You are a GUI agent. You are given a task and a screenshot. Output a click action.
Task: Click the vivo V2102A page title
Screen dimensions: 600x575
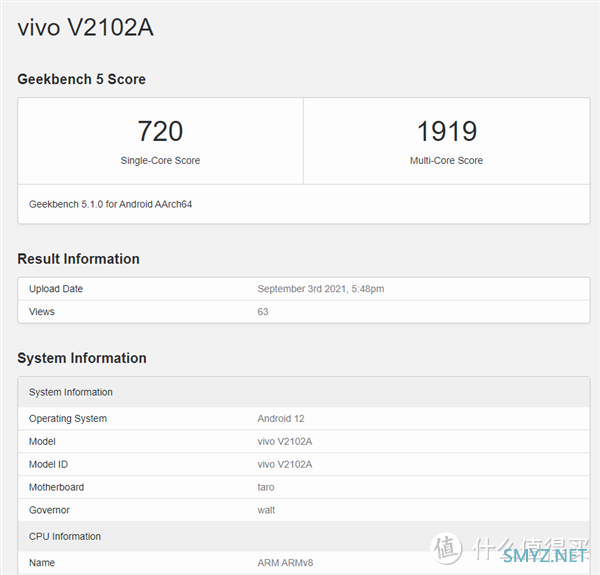pyautogui.click(x=86, y=28)
